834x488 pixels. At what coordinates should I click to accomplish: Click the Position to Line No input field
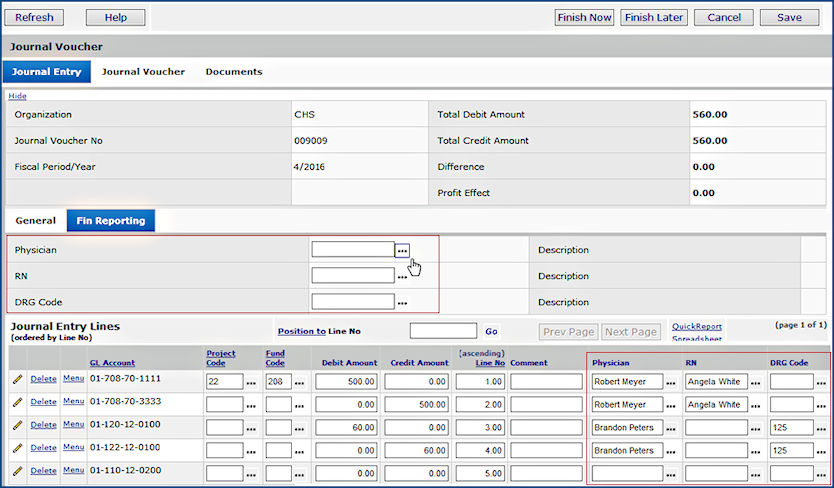[443, 331]
